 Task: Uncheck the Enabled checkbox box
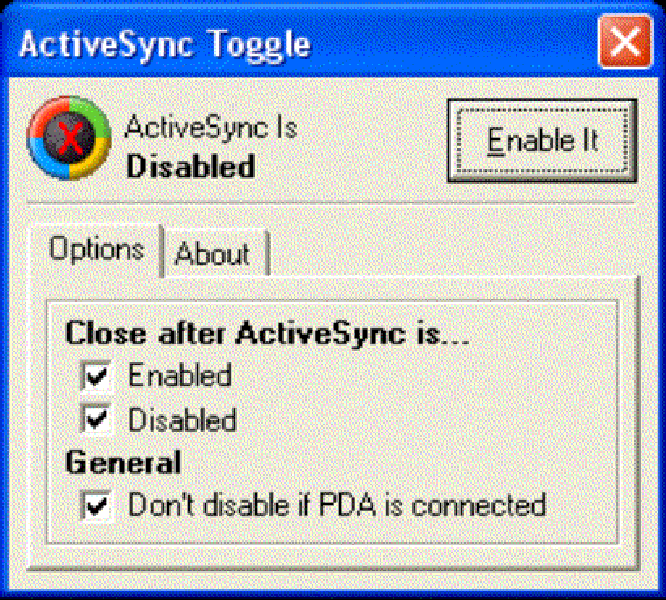[96, 376]
